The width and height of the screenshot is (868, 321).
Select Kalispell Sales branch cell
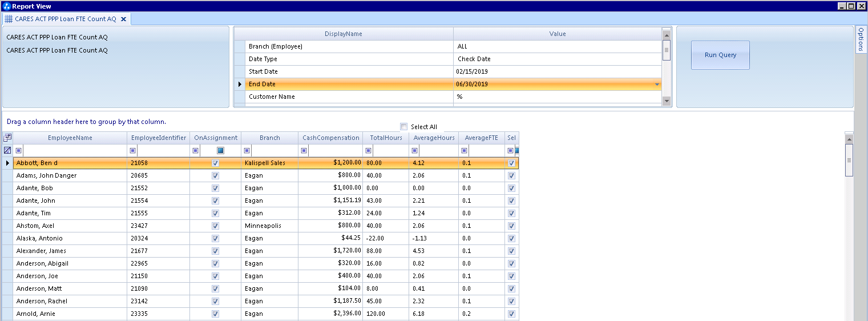click(x=270, y=163)
